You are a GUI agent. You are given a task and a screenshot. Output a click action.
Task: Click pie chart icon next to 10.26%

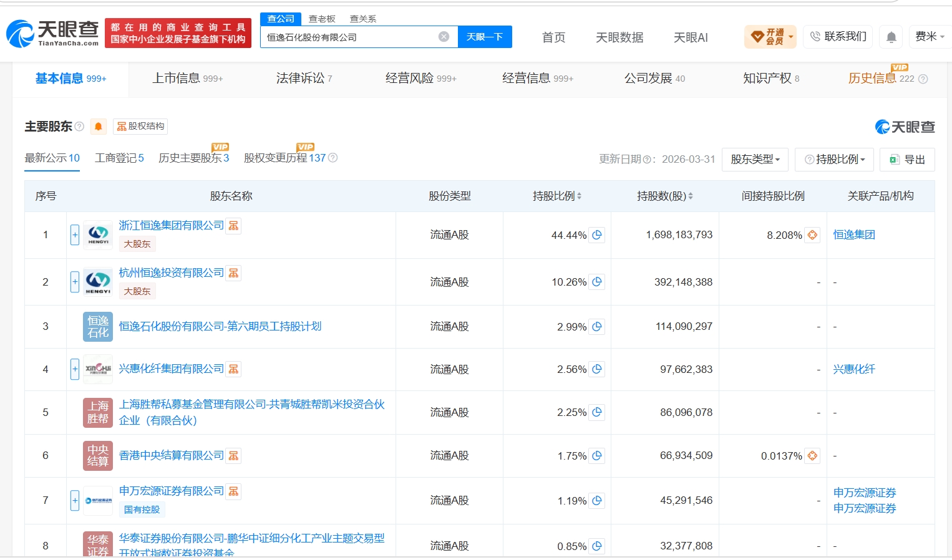(597, 282)
